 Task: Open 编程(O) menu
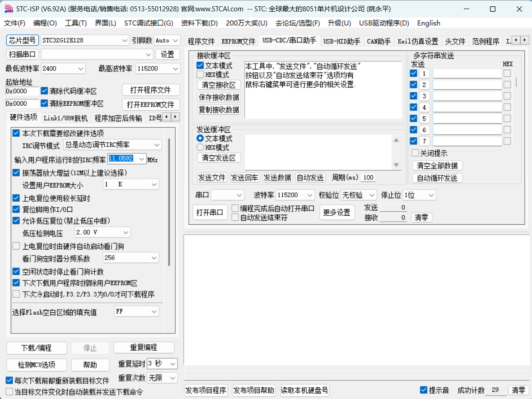point(45,23)
